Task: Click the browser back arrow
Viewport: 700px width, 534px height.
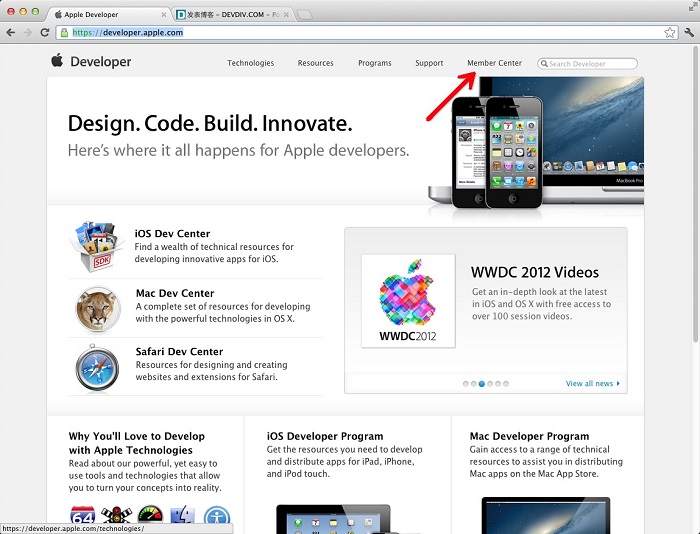Action: [11, 32]
